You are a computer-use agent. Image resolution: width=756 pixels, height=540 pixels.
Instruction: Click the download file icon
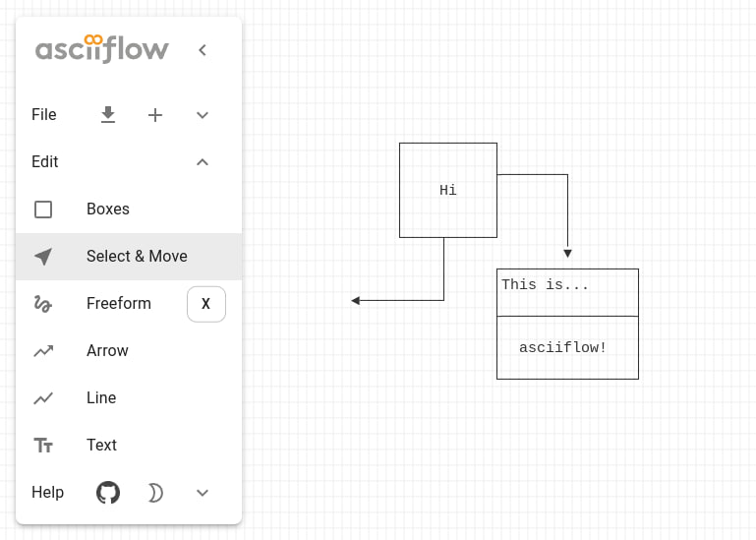pyautogui.click(x=108, y=115)
